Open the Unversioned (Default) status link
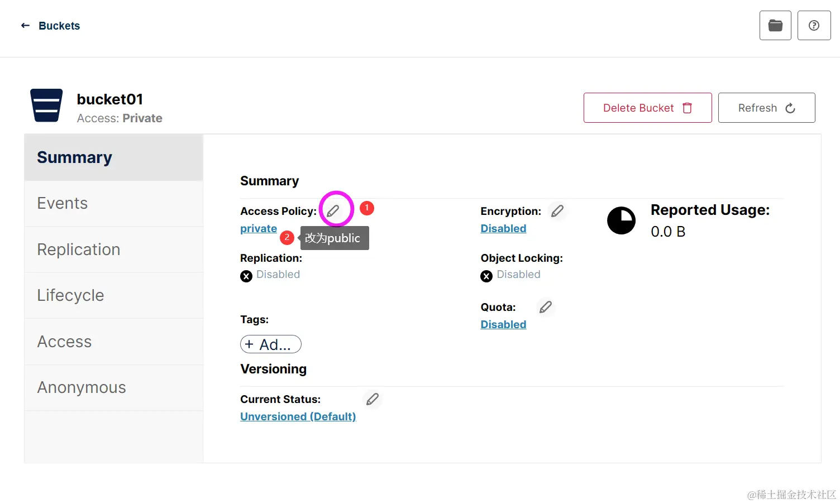This screenshot has width=840, height=504. (298, 416)
